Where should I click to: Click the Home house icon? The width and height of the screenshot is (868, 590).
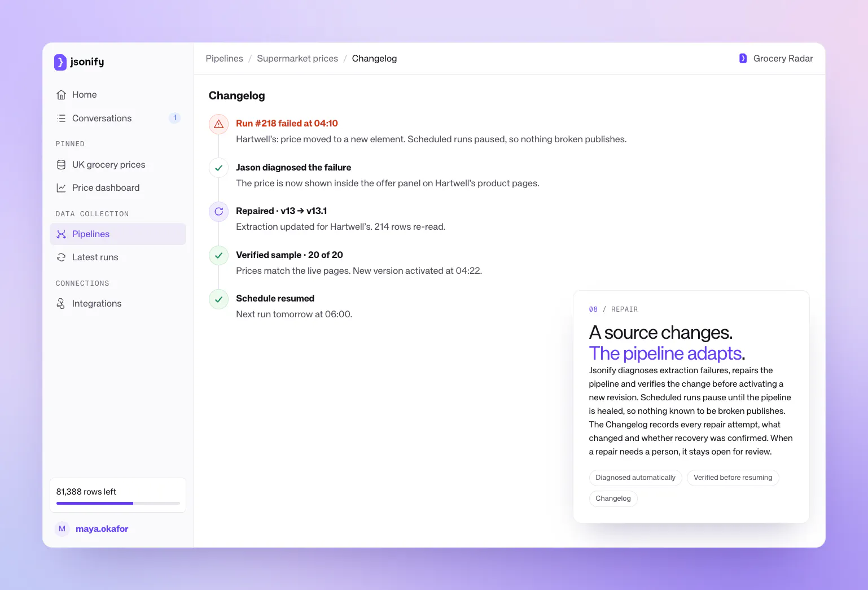[62, 95]
